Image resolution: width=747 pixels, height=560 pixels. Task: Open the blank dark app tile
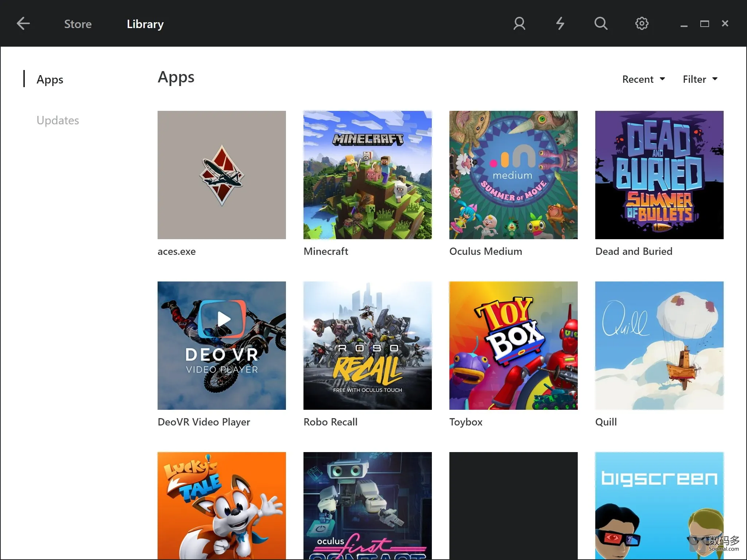click(514, 506)
